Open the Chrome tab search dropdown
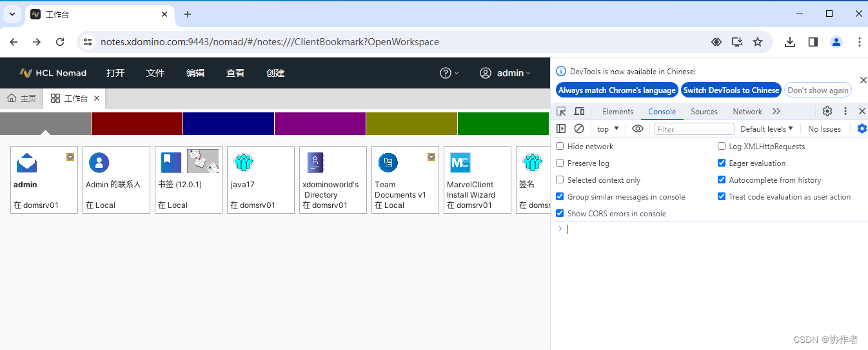Viewport: 868px width, 350px height. point(12,14)
